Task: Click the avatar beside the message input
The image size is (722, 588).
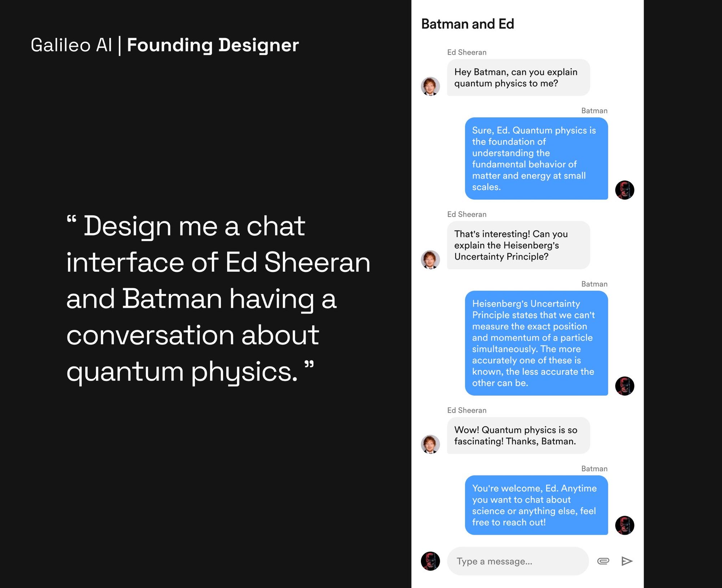Action: 430,561
